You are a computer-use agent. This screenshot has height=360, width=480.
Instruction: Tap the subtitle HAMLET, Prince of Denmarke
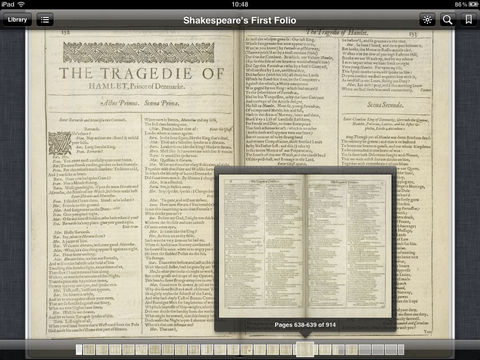pos(137,86)
